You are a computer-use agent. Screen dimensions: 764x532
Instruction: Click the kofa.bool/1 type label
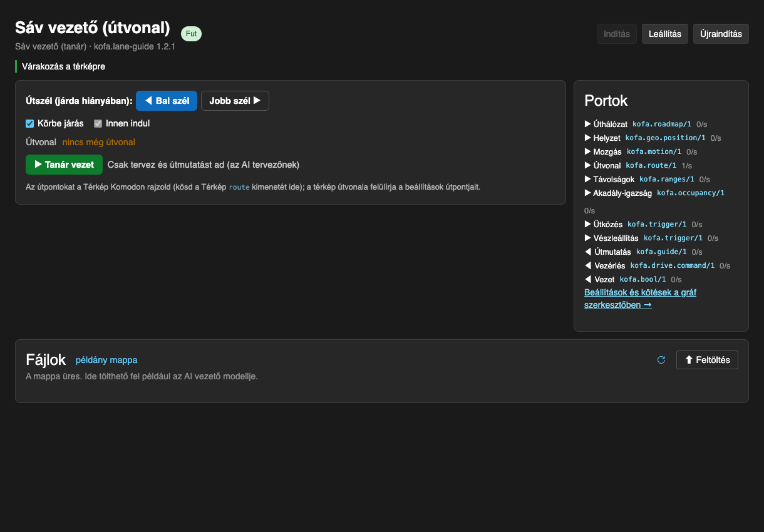coord(643,280)
